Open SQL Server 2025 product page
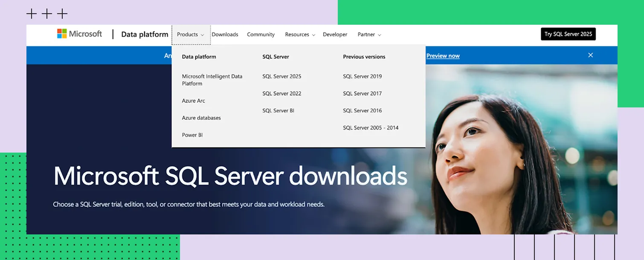 point(281,76)
